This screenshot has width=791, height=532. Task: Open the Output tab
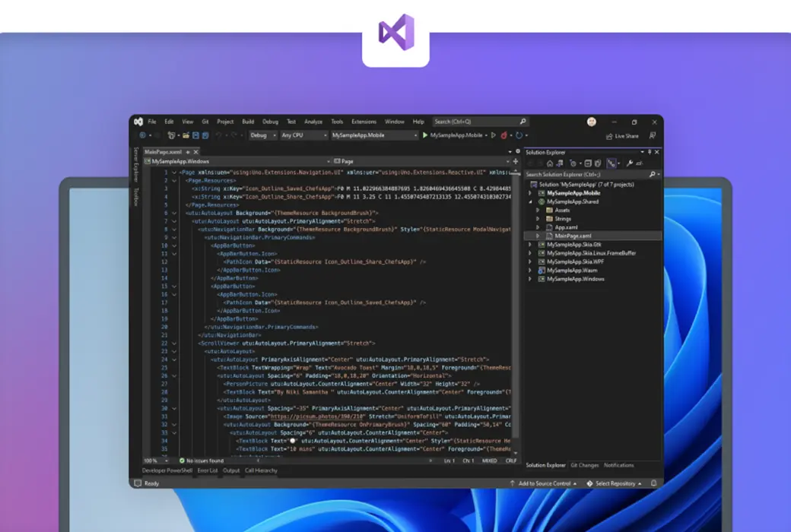231,470
